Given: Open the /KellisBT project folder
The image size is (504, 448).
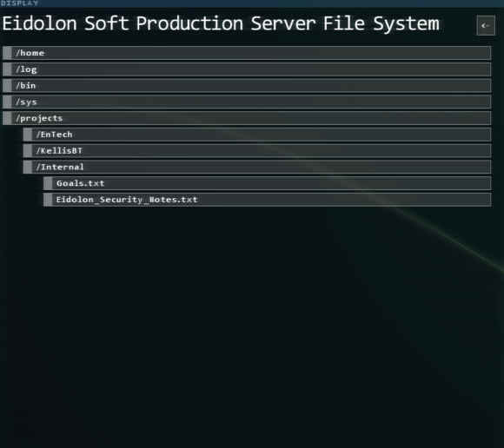Looking at the screenshot, I should coord(257,150).
